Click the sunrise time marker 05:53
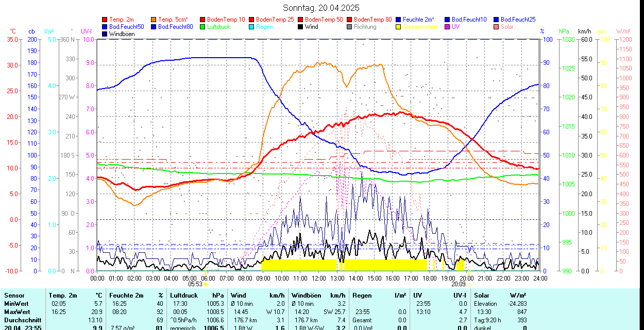 195,284
